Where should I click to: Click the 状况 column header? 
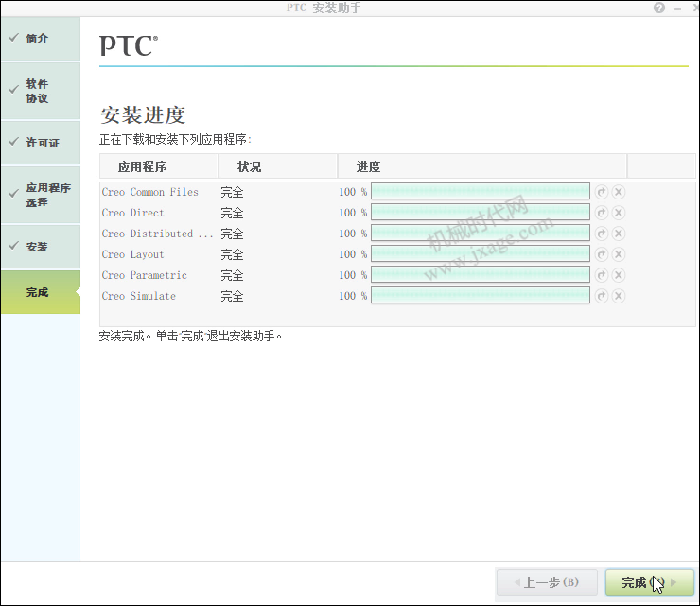coord(278,166)
